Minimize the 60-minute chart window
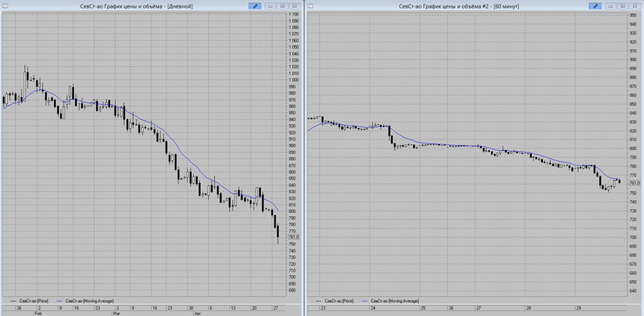Image resolution: width=644 pixels, height=316 pixels. pos(611,6)
